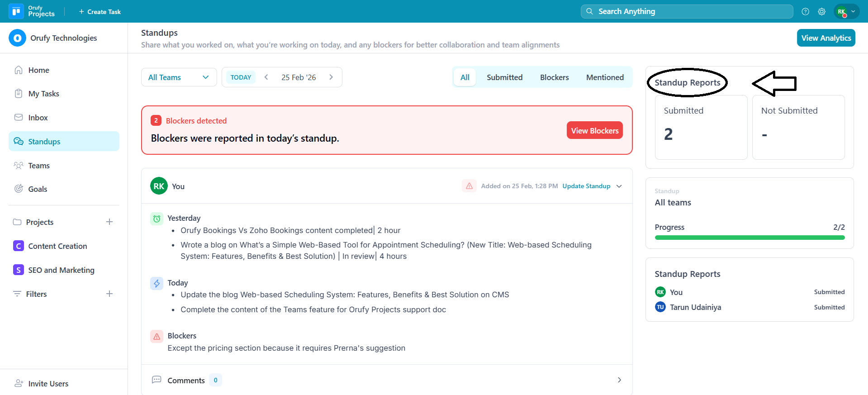Add a new filter with plus icon
Image resolution: width=868 pixels, height=395 pixels.
[x=109, y=294]
